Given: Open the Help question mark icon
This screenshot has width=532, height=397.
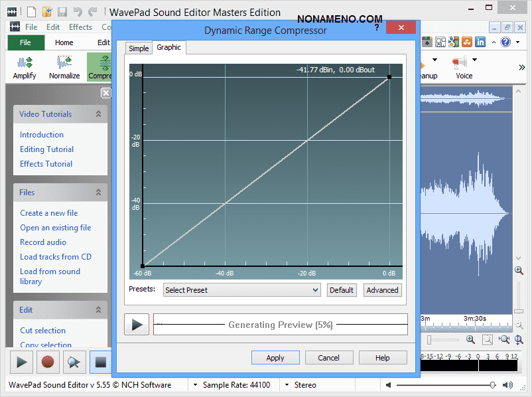Looking at the screenshot, I should pos(505,42).
